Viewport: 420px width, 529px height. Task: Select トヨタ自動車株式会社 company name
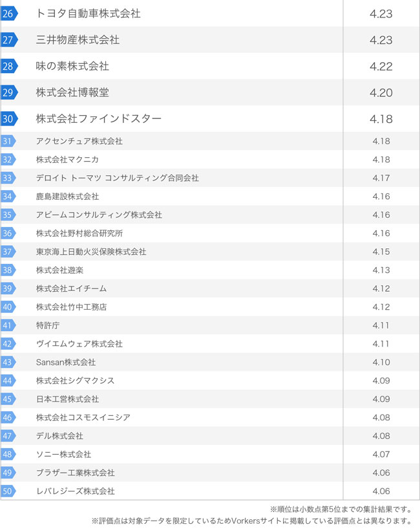89,14
